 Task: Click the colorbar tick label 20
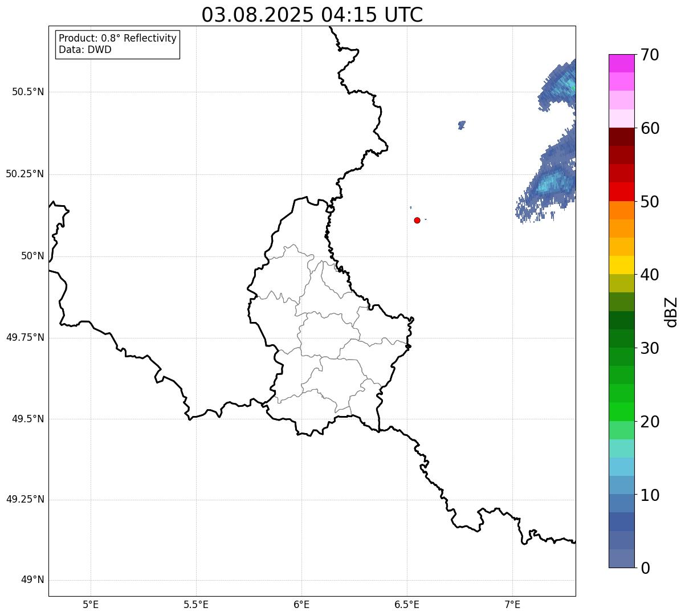click(x=650, y=422)
